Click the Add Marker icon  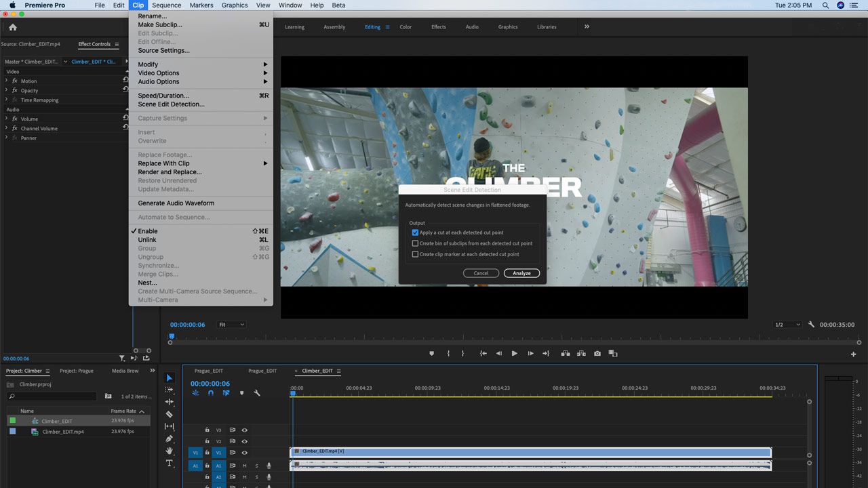(x=431, y=353)
